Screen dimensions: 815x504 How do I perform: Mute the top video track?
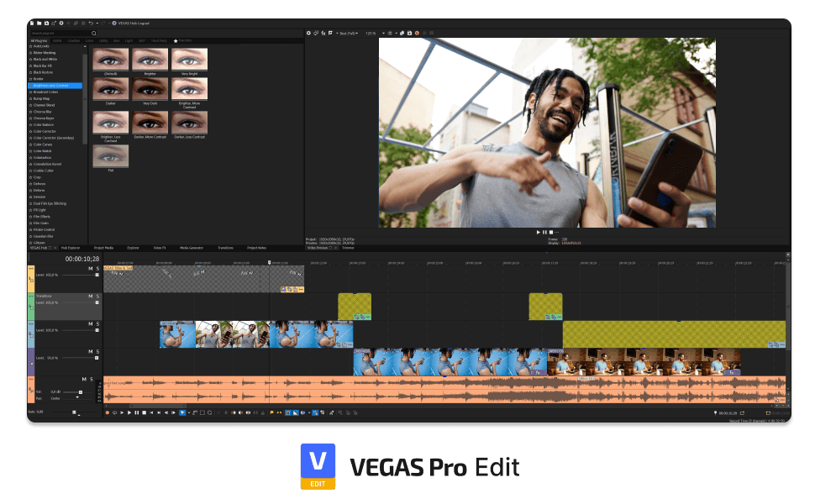pos(91,269)
